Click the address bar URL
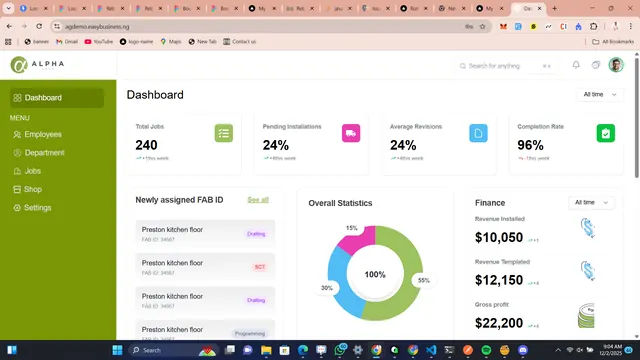640x360 pixels. tap(97, 27)
